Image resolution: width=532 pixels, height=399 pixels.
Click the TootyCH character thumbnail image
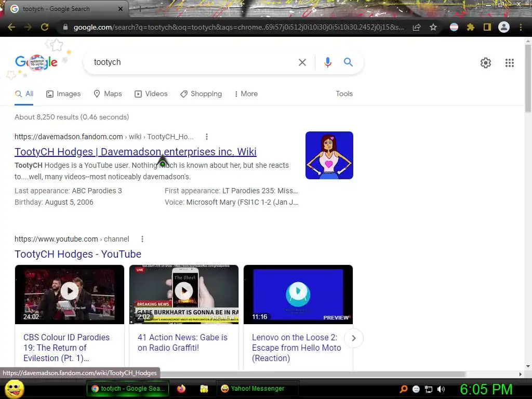click(x=329, y=155)
